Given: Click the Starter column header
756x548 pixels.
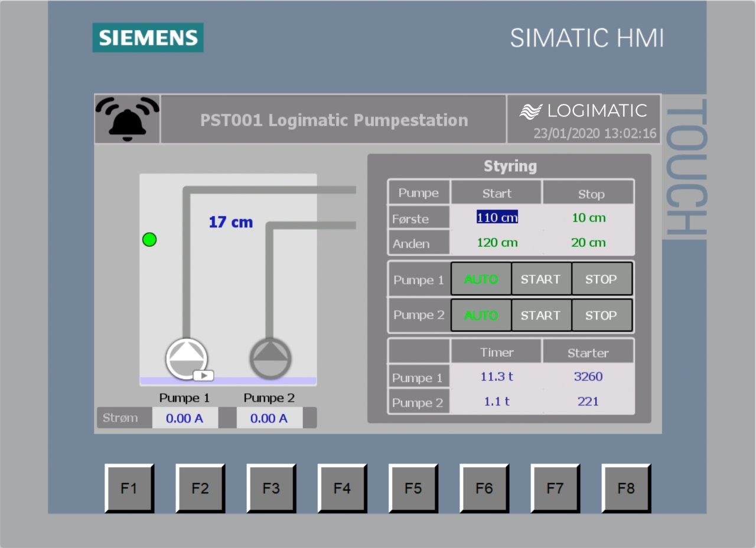Looking at the screenshot, I should click(x=588, y=353).
